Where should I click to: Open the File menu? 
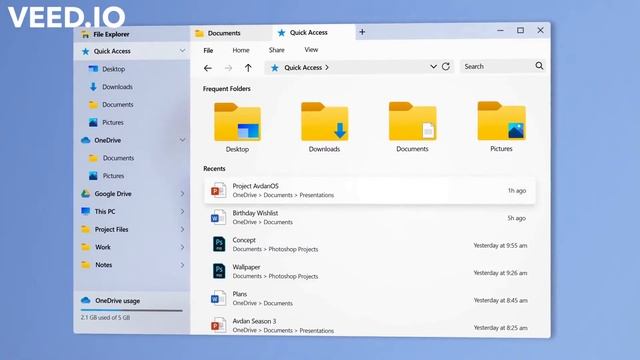click(208, 50)
